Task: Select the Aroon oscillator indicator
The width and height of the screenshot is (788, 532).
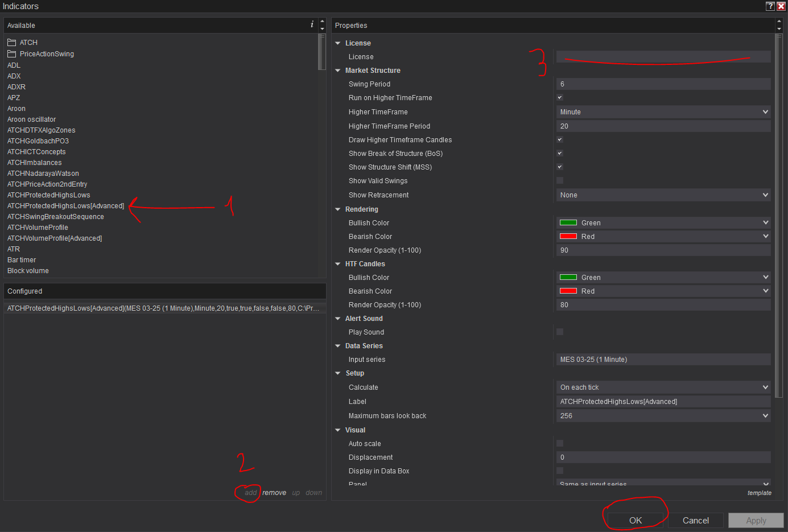Action: click(31, 119)
